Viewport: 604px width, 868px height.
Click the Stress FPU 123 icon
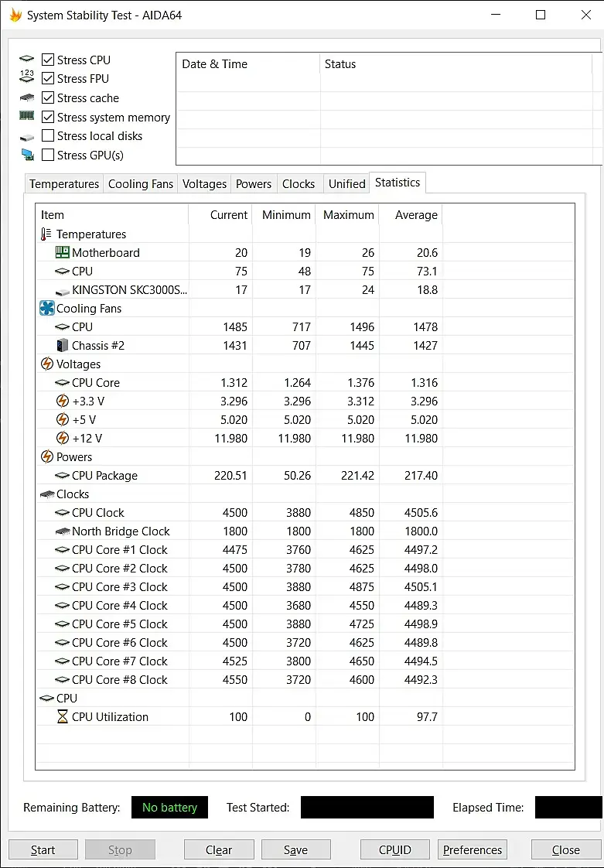[x=26, y=77]
